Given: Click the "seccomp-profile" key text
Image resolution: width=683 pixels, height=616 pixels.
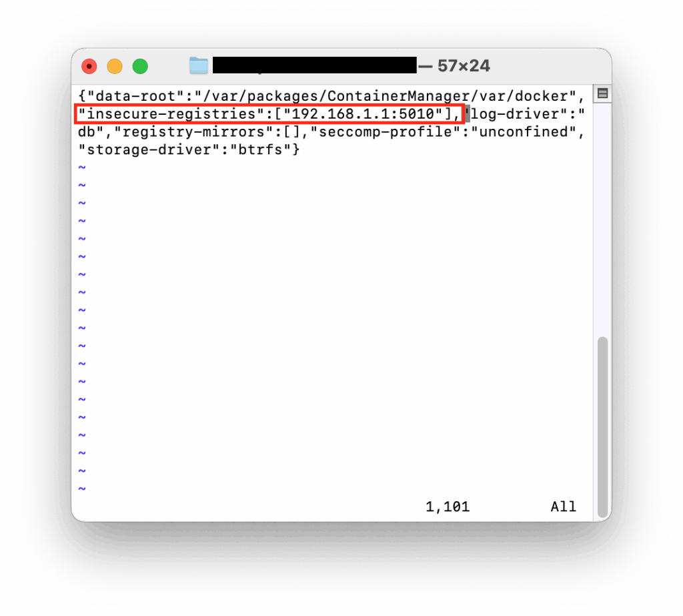Looking at the screenshot, I should click(386, 132).
